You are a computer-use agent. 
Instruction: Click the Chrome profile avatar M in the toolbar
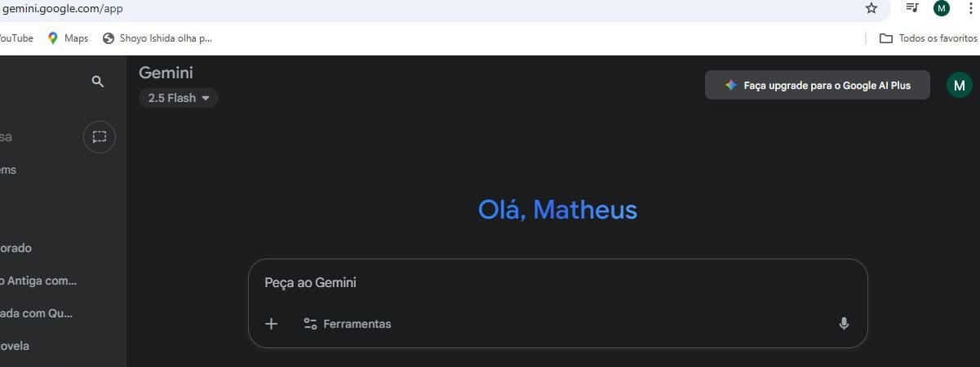point(942,9)
